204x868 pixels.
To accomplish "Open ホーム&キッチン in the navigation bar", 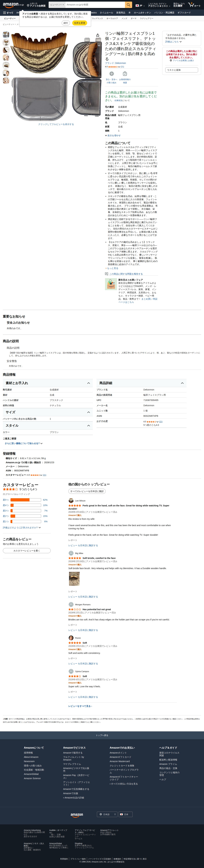I will coord(142,13).
